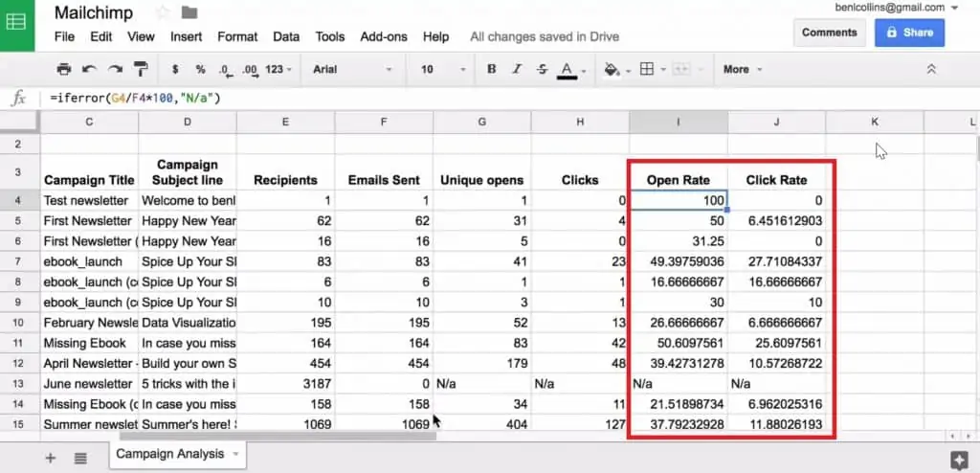Open the Insert menu
The height and width of the screenshot is (473, 980).
187,37
